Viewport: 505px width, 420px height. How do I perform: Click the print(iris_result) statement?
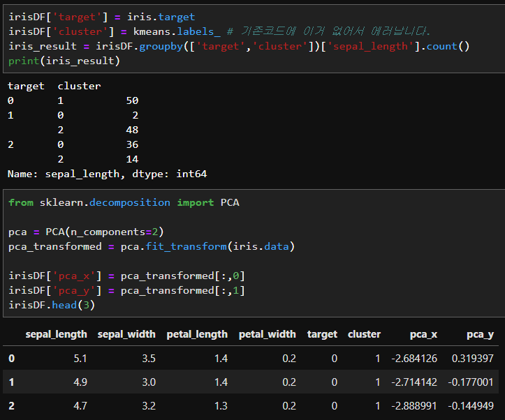tap(64, 61)
